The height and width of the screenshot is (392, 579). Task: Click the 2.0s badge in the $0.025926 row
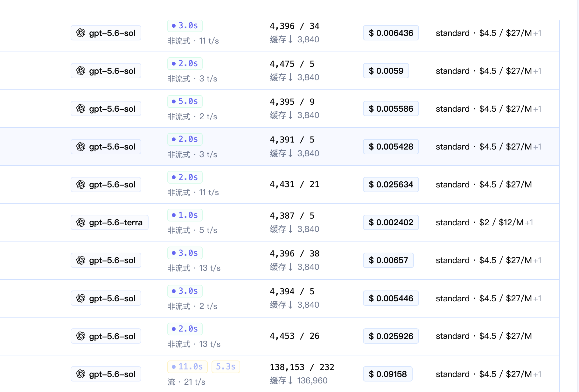185,329
